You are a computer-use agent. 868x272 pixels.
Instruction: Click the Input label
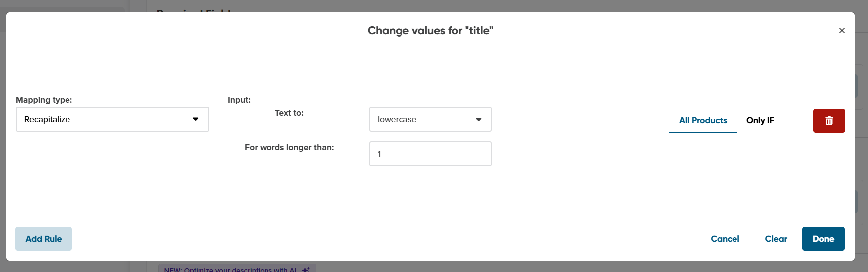click(239, 100)
